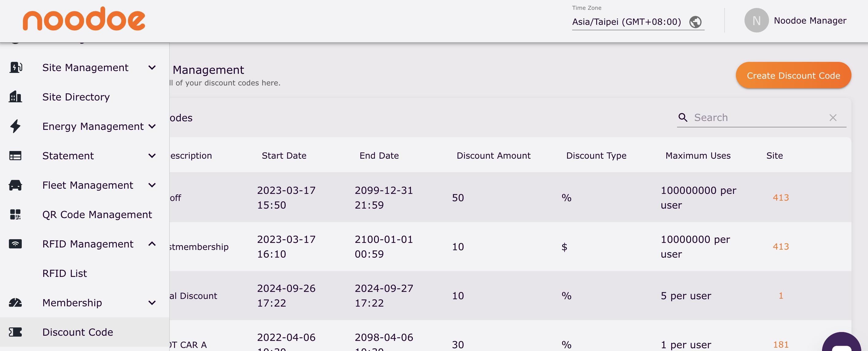
Task: Expand the Membership dropdown chevron
Action: click(x=152, y=303)
